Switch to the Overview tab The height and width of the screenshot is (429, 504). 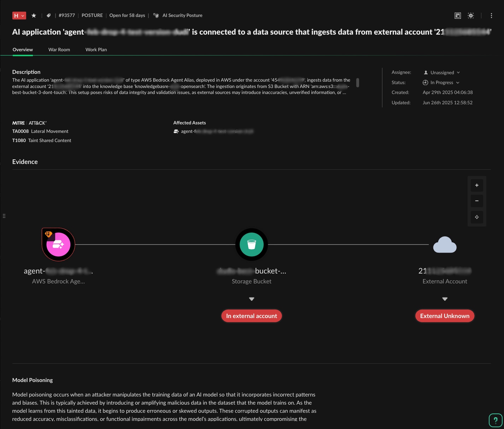[x=23, y=50]
